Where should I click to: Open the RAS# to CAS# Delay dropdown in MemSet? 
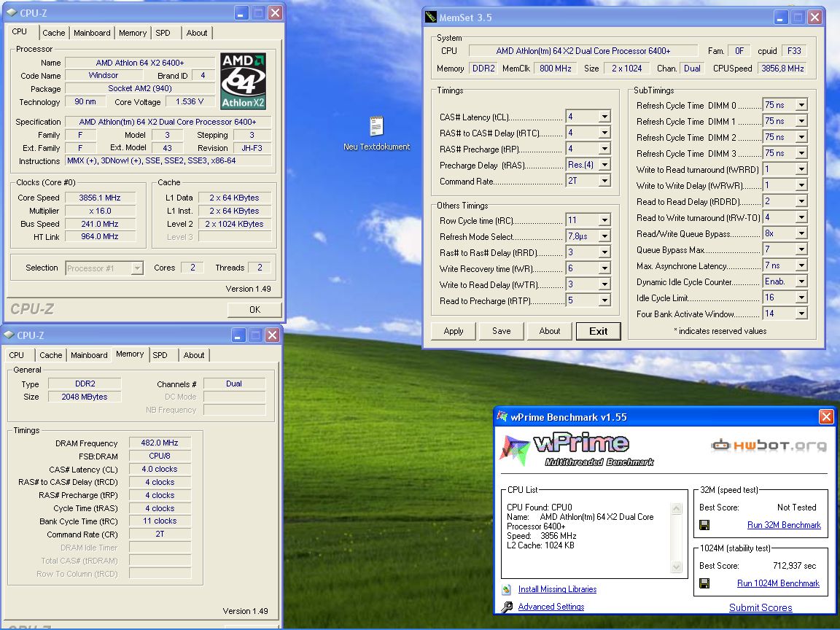pos(604,133)
